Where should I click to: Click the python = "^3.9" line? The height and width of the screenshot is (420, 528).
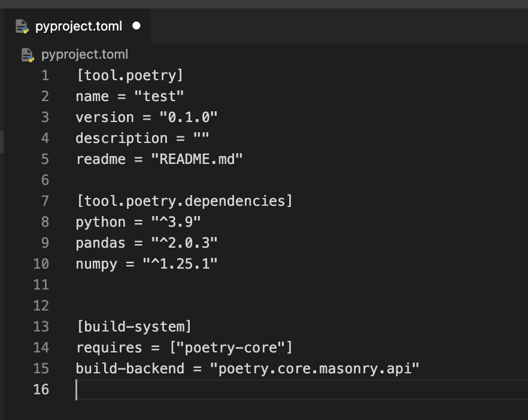(x=138, y=222)
